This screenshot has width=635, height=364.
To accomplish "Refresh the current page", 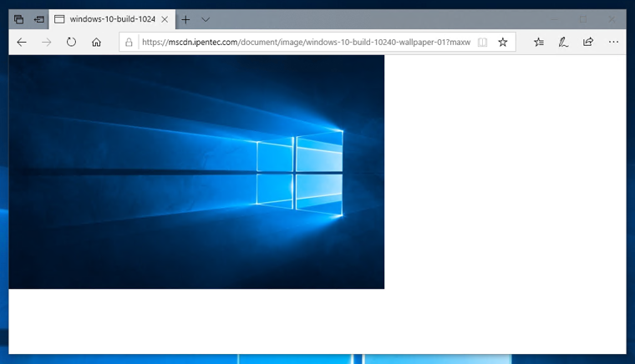I will pos(71,42).
